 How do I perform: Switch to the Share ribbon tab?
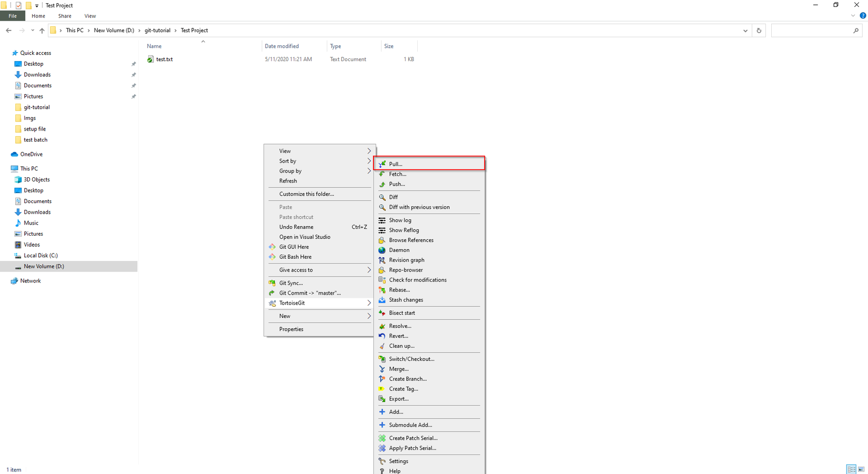click(x=65, y=16)
